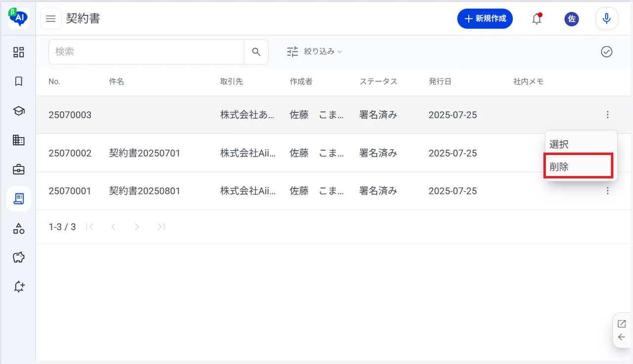Click the 発行日 column header
The height and width of the screenshot is (364, 633).
(x=440, y=81)
